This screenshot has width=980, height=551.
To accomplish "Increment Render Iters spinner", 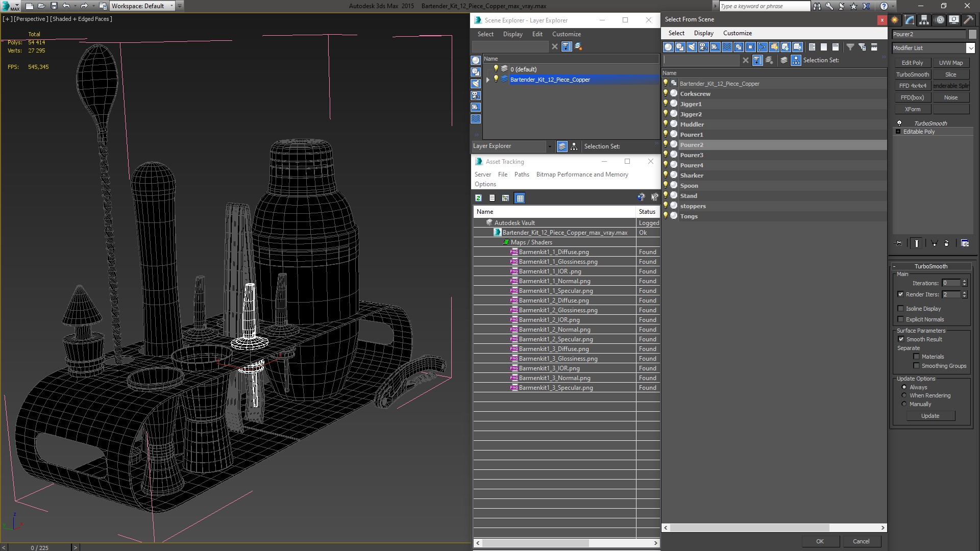I will (964, 292).
